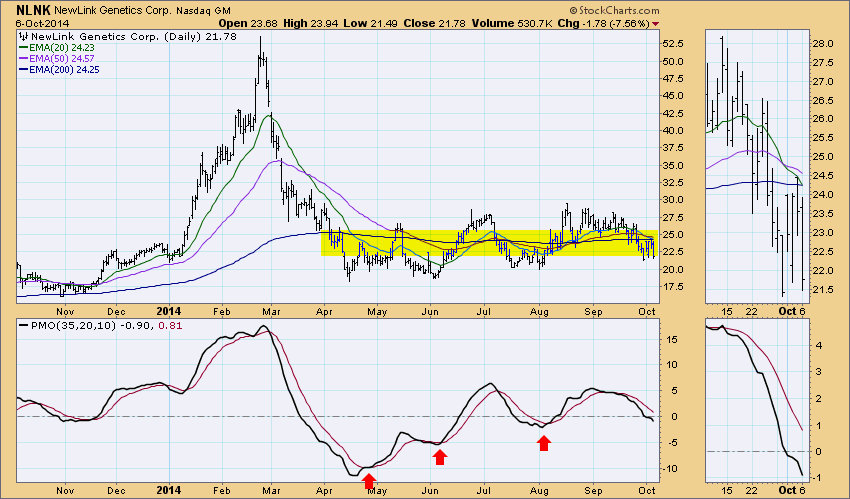Click the -1 label on zoomed PMO axis
The width and height of the screenshot is (850, 499).
(x=817, y=477)
